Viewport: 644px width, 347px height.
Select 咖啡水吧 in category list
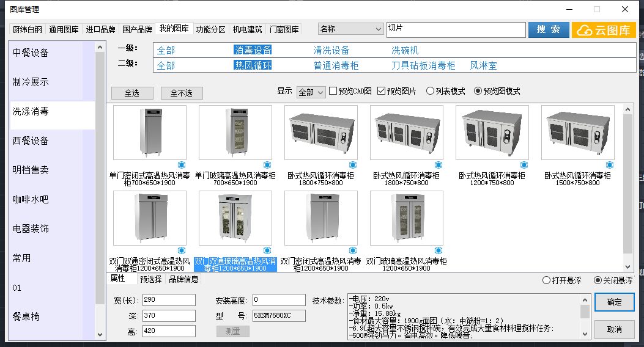point(52,199)
